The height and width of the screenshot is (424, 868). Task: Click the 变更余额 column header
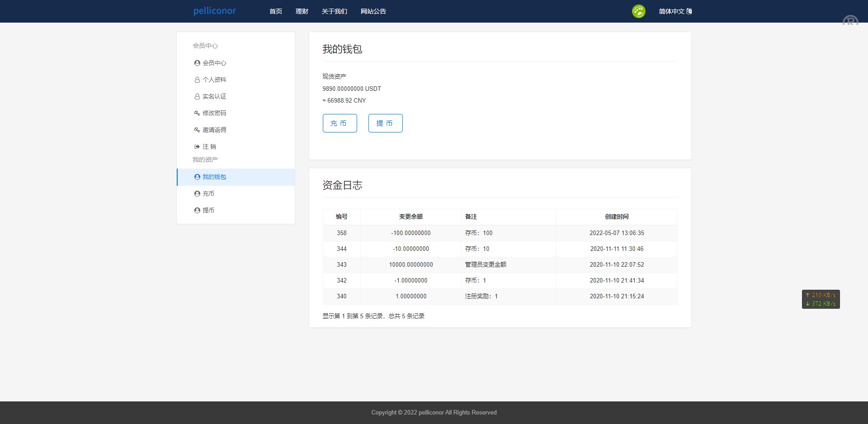click(410, 217)
